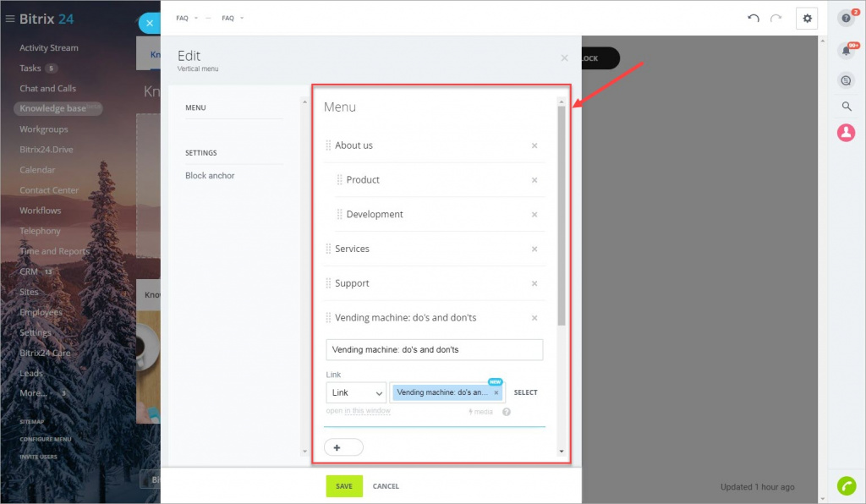The height and width of the screenshot is (504, 866).
Task: Open the first FAQ breadcrumb dropdown
Action: coord(187,19)
